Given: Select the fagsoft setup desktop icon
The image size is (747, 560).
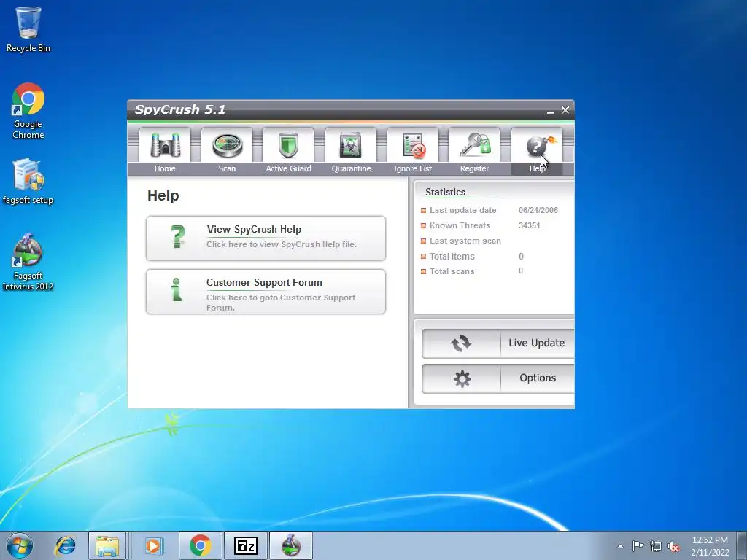Looking at the screenshot, I should [28, 182].
